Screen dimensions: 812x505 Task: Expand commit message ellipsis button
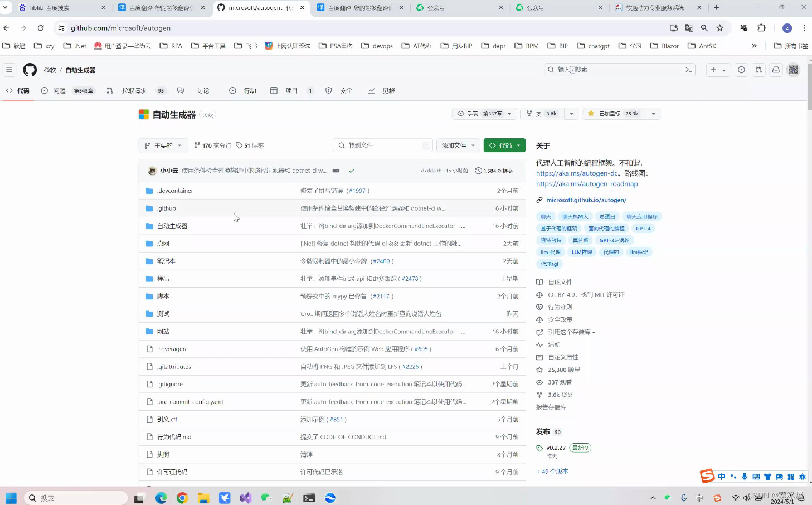336,171
